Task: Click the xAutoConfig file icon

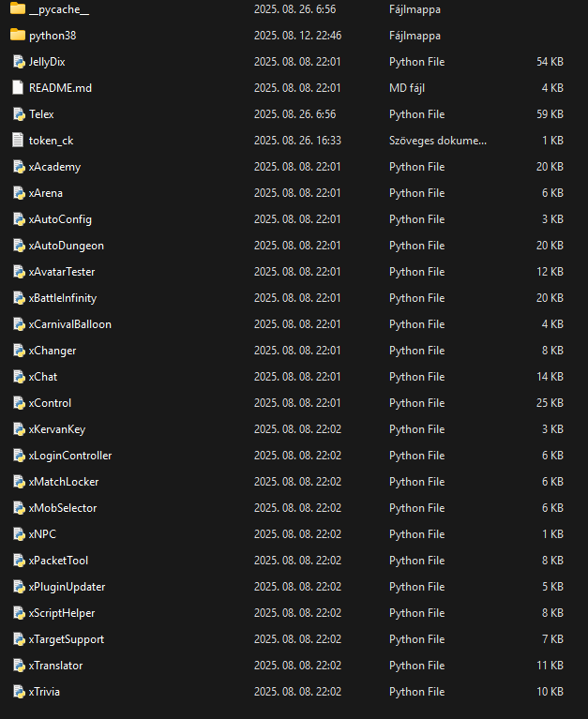Action: click(17, 219)
